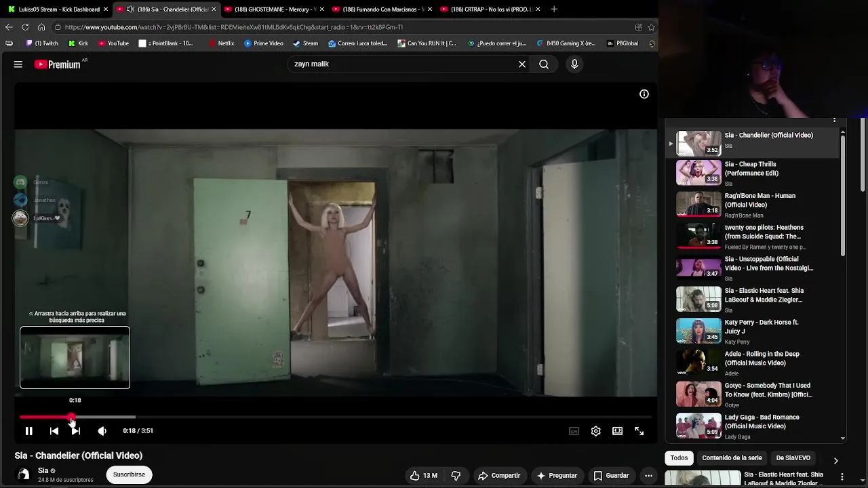Image resolution: width=868 pixels, height=488 pixels.
Task: Play twenty one pilots Heathens playlist item
Action: (x=753, y=237)
